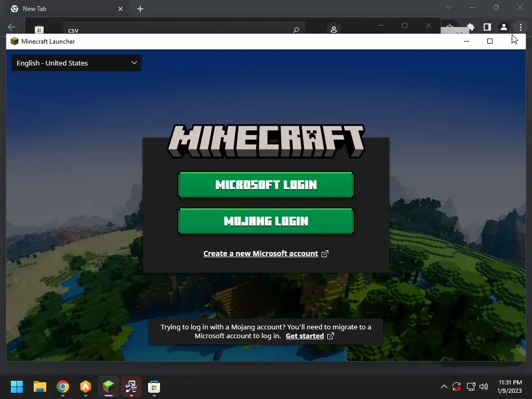Click the Minecraft Launcher grass block title icon
The height and width of the screenshot is (399, 532).
coord(14,42)
